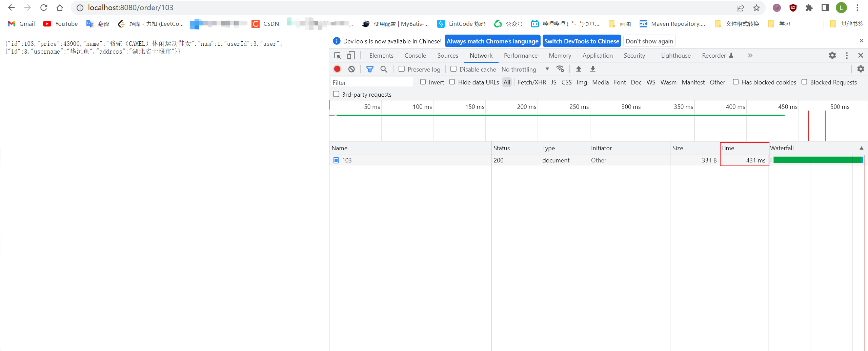Import HAR file with upload arrow
This screenshot has height=351, width=868.
tap(579, 69)
